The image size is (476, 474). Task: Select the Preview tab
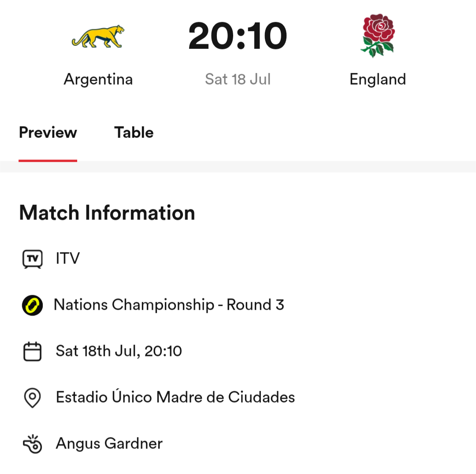[48, 132]
